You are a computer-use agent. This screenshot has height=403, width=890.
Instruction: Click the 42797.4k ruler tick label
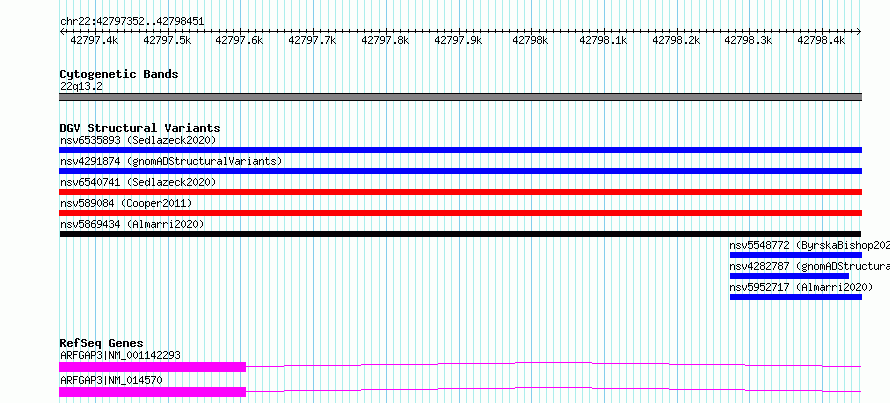pos(94,40)
